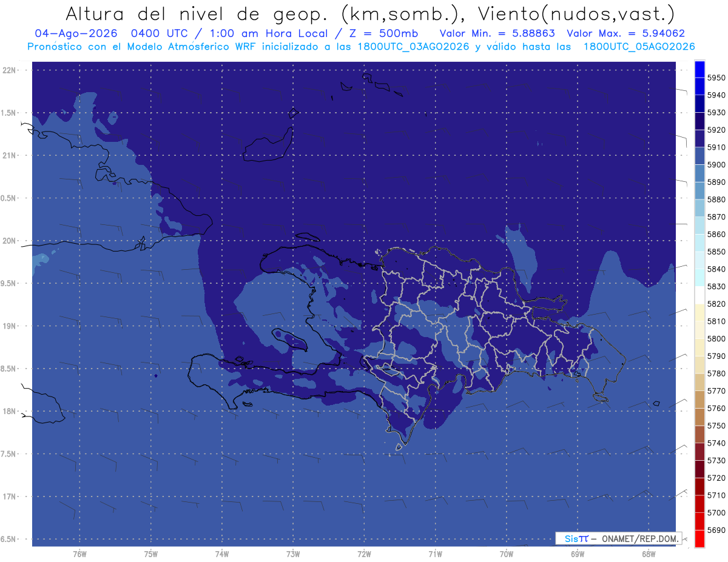Screen dimensions: 728x562
Task: Click the '5830' legend value
Action: click(716, 286)
